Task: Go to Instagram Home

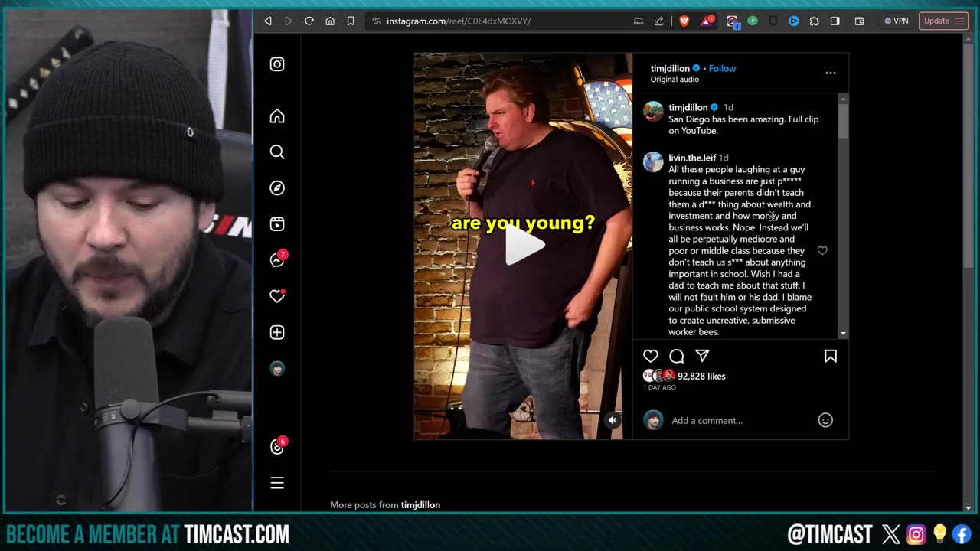Action: (x=277, y=116)
